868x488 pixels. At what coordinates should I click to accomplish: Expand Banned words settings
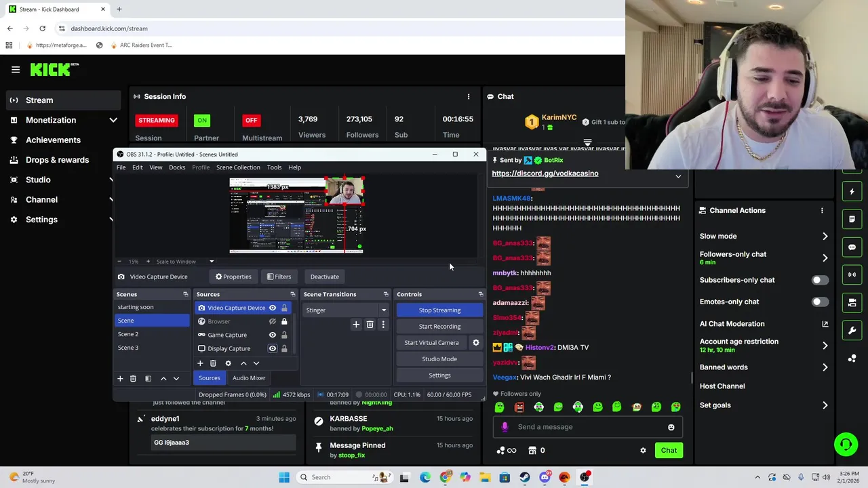click(x=825, y=367)
